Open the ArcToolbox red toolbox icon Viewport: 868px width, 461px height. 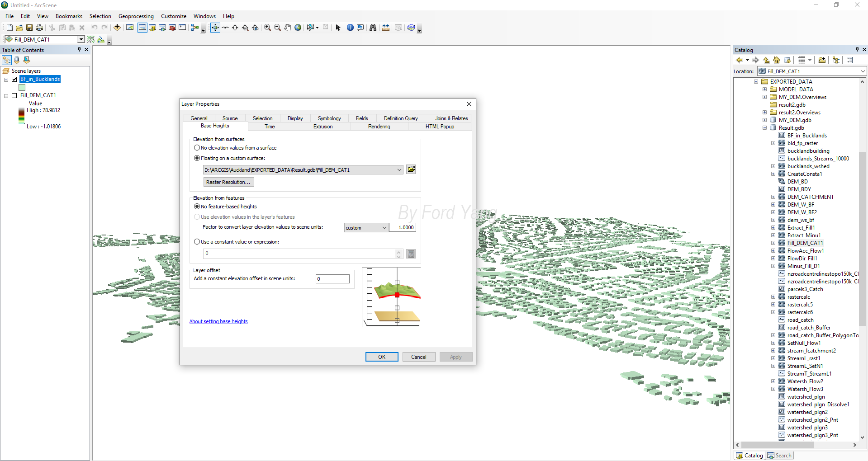172,28
